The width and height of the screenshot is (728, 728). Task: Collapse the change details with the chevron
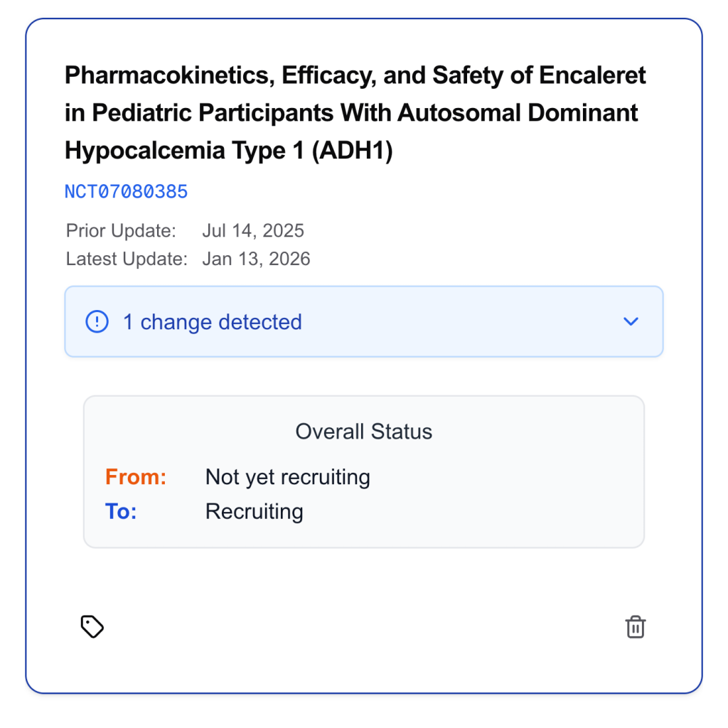click(631, 322)
